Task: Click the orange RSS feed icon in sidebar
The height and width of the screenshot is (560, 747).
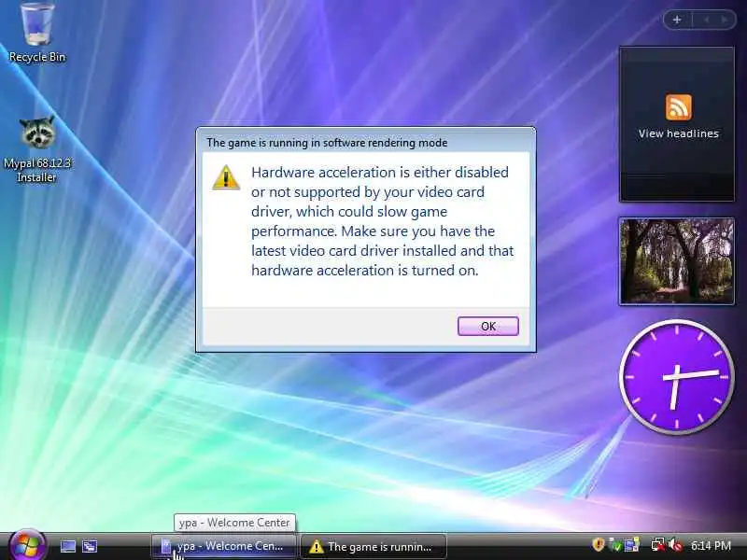Action: tap(679, 107)
